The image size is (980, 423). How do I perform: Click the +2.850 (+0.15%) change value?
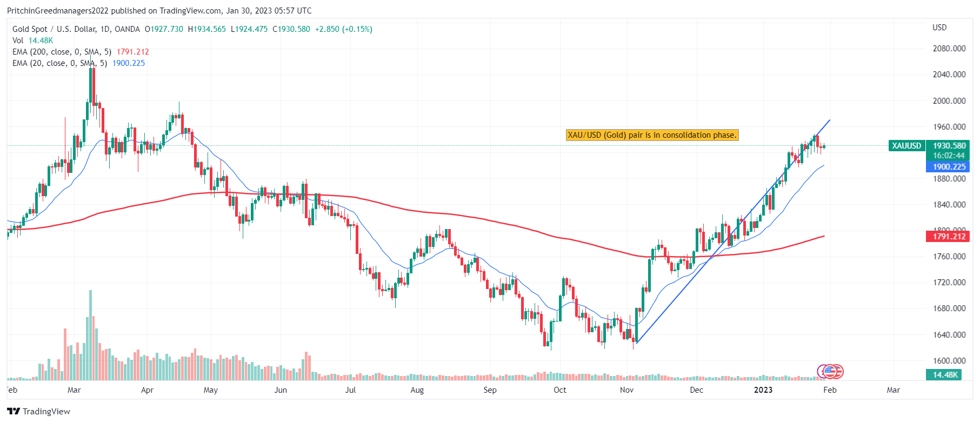[x=344, y=29]
